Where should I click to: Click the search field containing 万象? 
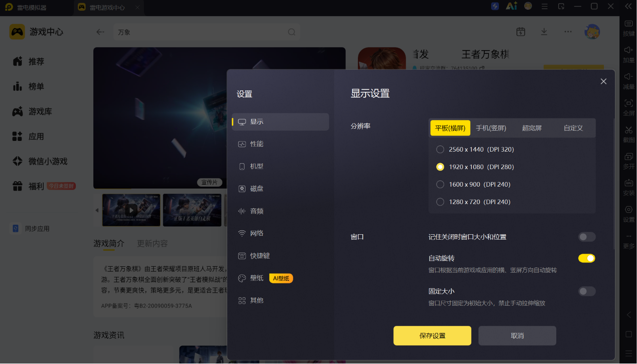tap(207, 32)
